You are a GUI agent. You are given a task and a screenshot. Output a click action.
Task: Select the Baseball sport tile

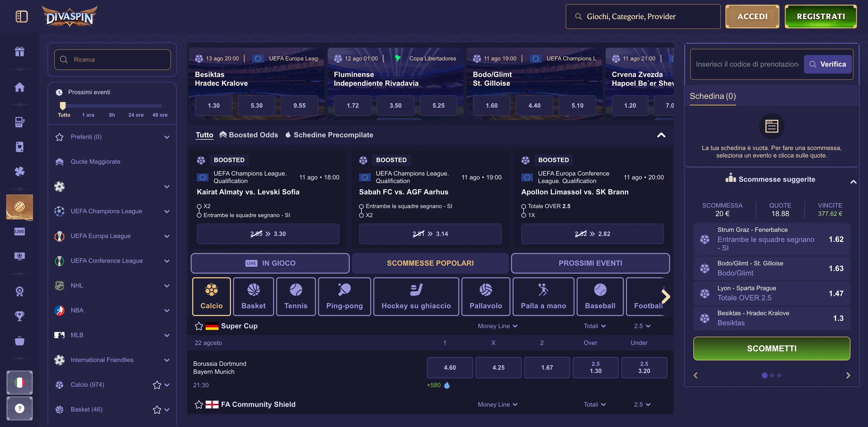click(x=600, y=297)
